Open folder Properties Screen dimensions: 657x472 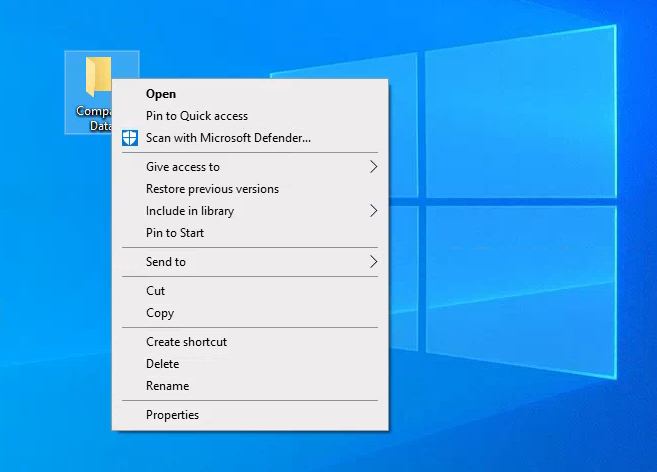pyautogui.click(x=172, y=415)
